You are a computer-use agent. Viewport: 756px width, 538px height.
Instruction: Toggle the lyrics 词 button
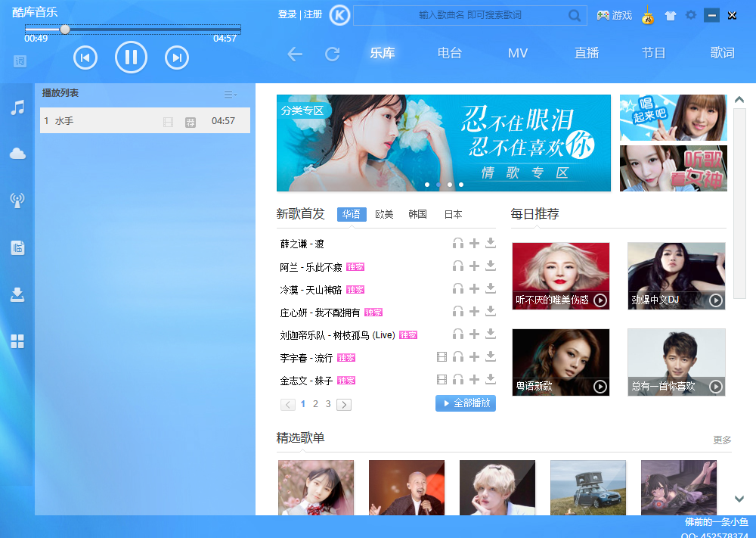[20, 61]
